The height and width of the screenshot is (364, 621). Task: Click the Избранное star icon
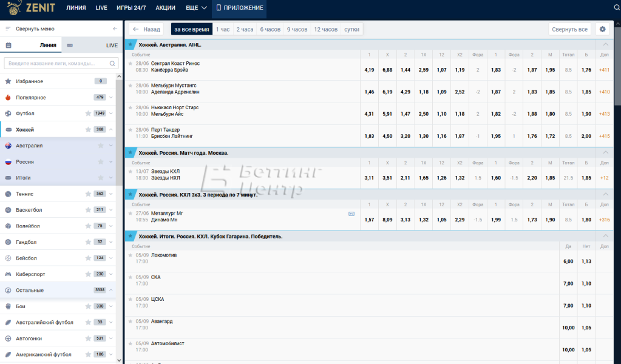tap(8, 81)
